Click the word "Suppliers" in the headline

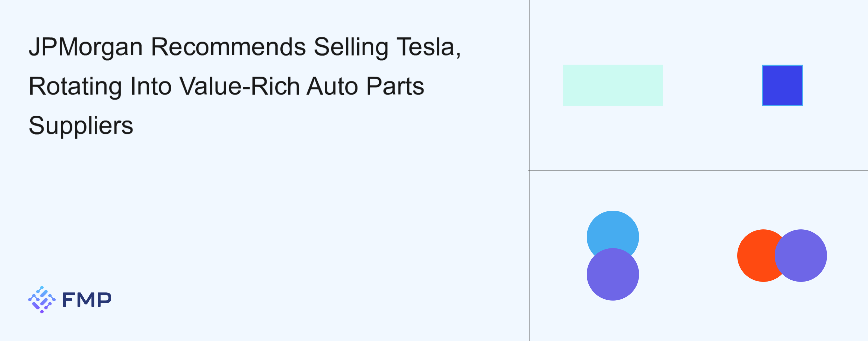point(81,126)
